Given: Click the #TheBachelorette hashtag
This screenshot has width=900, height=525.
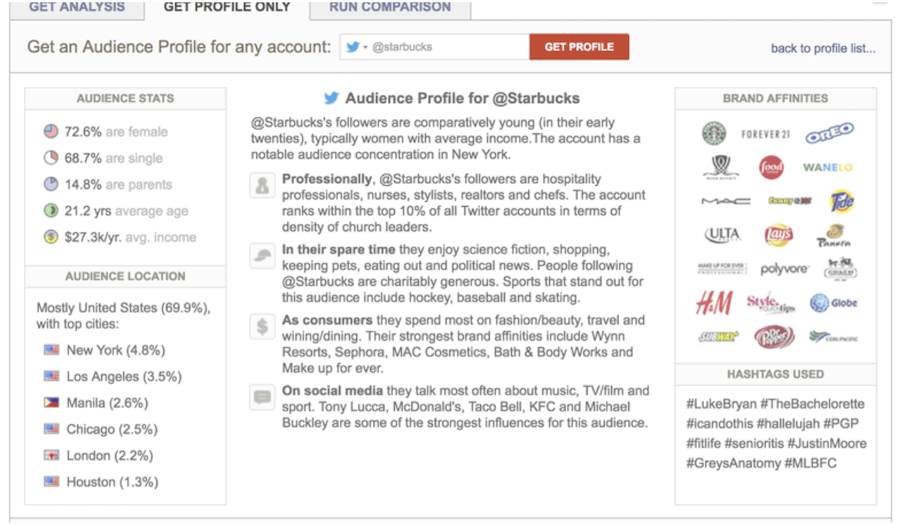Looking at the screenshot, I should click(815, 404).
